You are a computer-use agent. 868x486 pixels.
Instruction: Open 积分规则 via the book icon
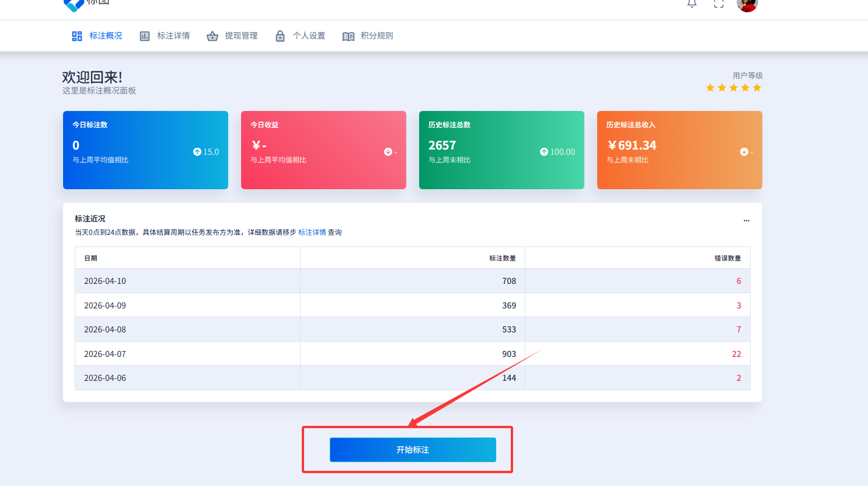[x=348, y=36]
